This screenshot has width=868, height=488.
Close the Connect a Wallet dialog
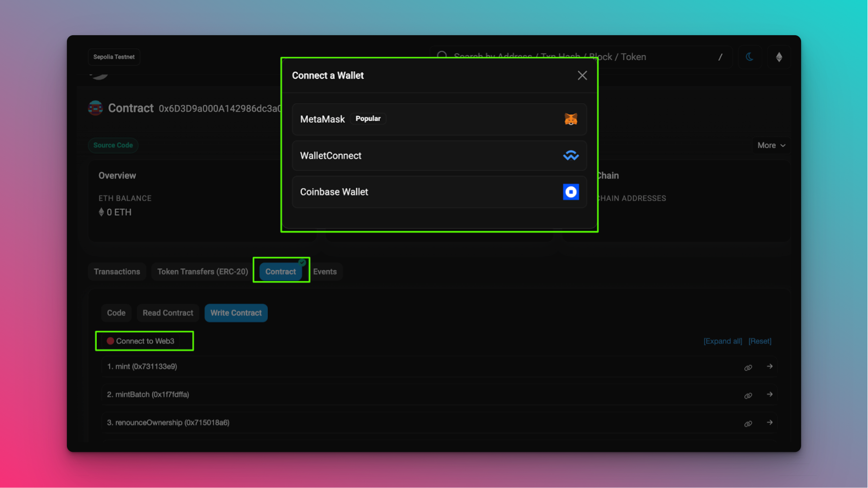[x=582, y=75]
